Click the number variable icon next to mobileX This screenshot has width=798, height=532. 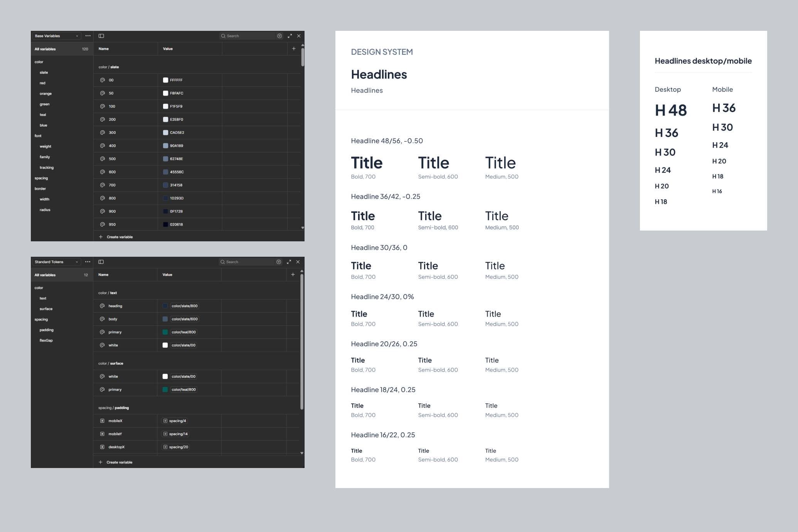(102, 421)
